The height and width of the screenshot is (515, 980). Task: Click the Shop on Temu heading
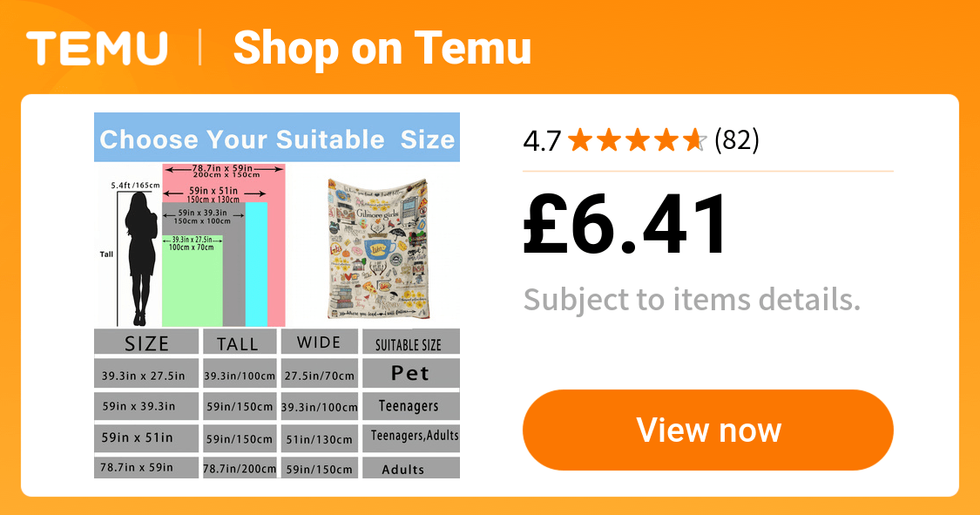coord(382,47)
